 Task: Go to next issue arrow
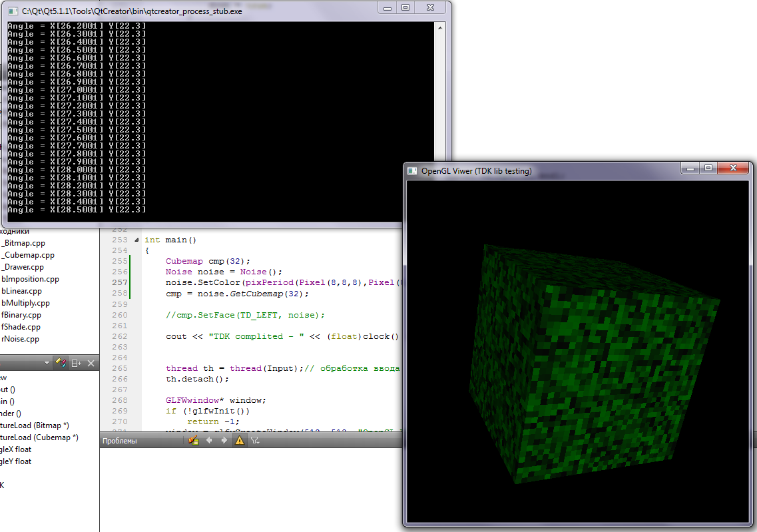[224, 440]
